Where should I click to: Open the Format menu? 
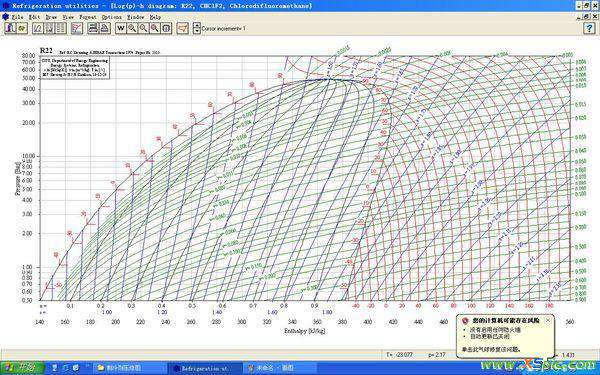pyautogui.click(x=88, y=17)
